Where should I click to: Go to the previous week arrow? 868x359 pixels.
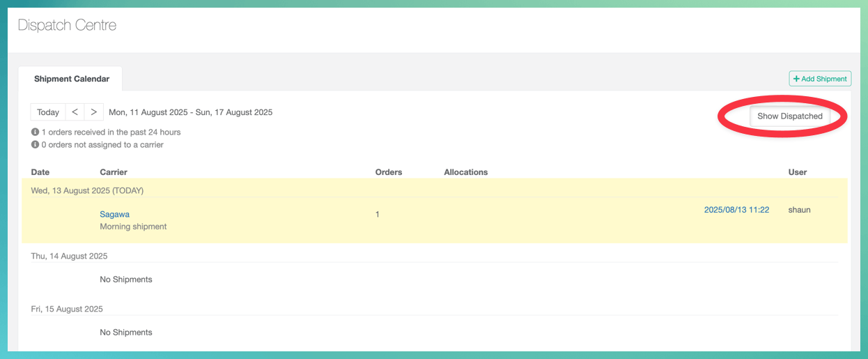click(x=75, y=112)
